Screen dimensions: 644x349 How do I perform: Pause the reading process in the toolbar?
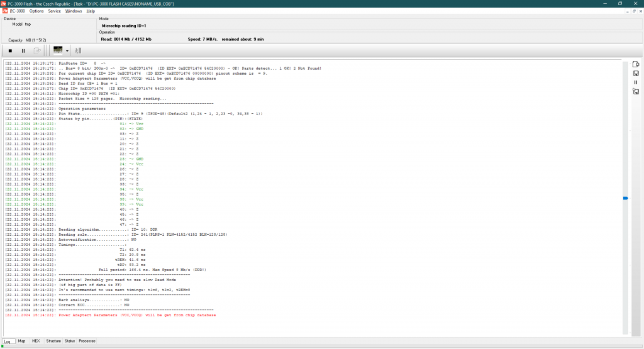click(x=23, y=50)
